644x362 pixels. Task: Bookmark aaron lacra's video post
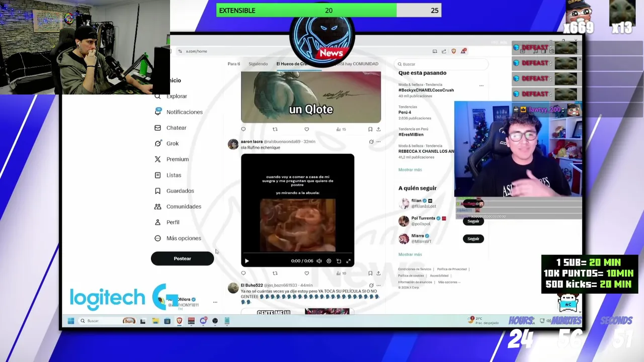click(370, 273)
